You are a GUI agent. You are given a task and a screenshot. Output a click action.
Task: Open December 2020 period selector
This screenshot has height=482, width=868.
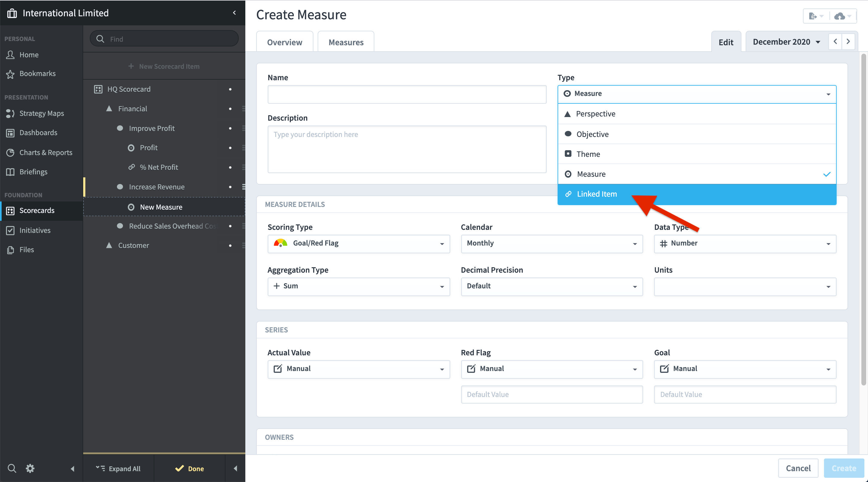point(786,42)
